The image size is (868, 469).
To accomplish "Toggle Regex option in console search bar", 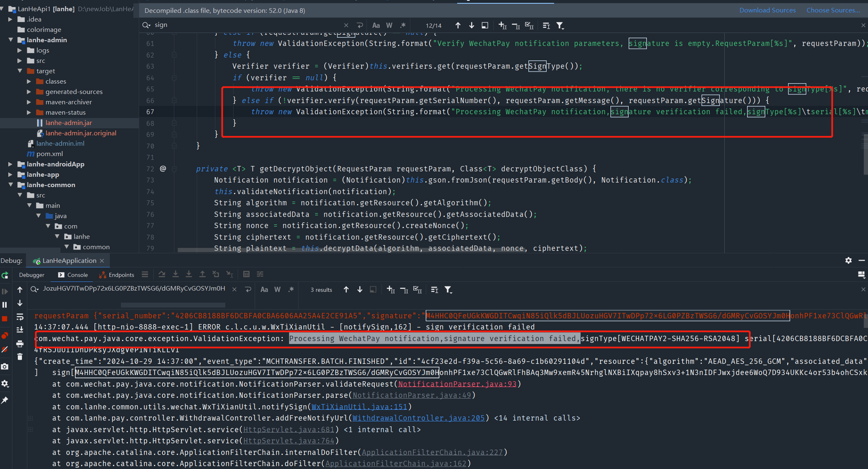I will click(x=291, y=290).
